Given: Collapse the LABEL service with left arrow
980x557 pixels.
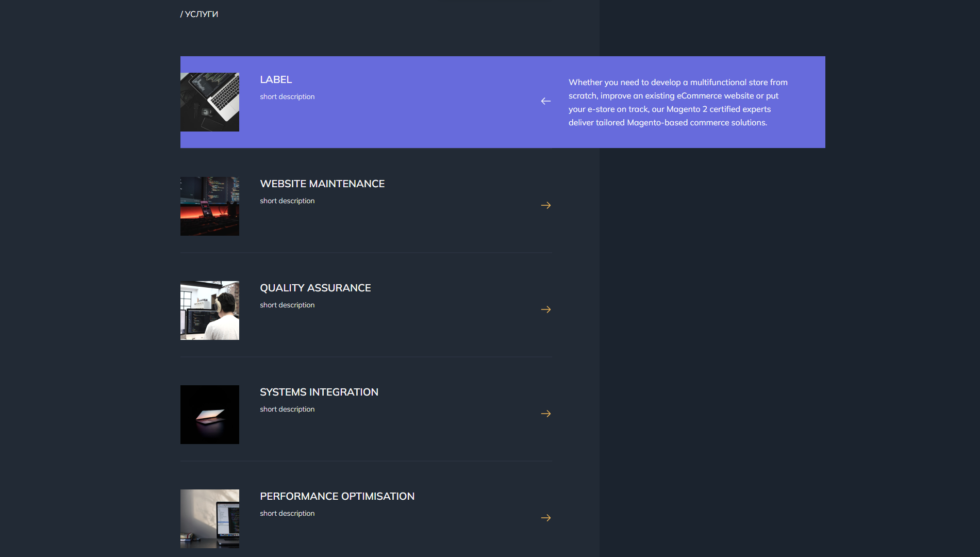Looking at the screenshot, I should pyautogui.click(x=546, y=101).
